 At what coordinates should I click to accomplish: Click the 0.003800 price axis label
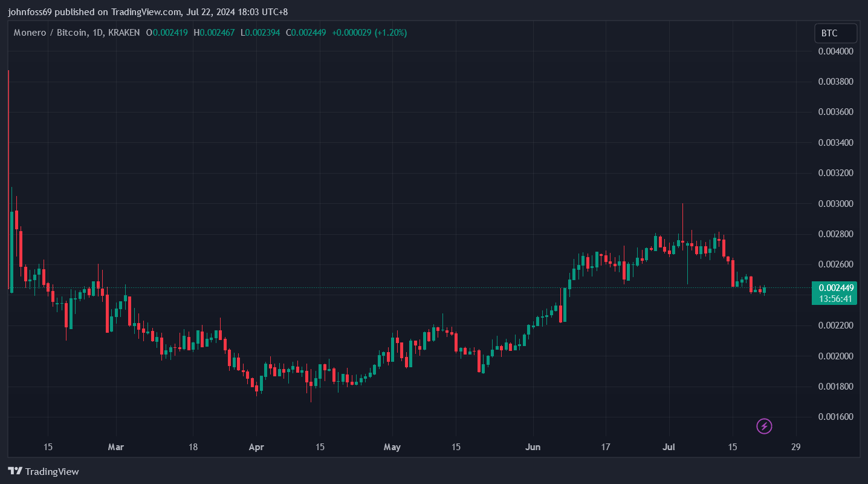(x=836, y=82)
